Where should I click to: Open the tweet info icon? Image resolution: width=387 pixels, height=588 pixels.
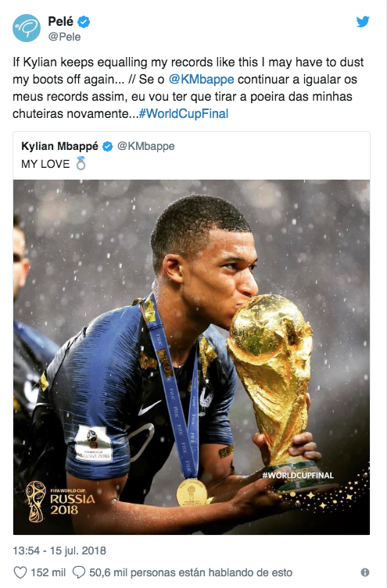point(365,572)
